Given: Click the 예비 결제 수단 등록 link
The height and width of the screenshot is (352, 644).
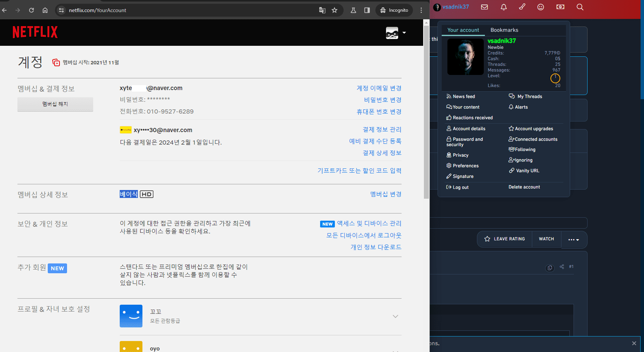Looking at the screenshot, I should point(375,141).
